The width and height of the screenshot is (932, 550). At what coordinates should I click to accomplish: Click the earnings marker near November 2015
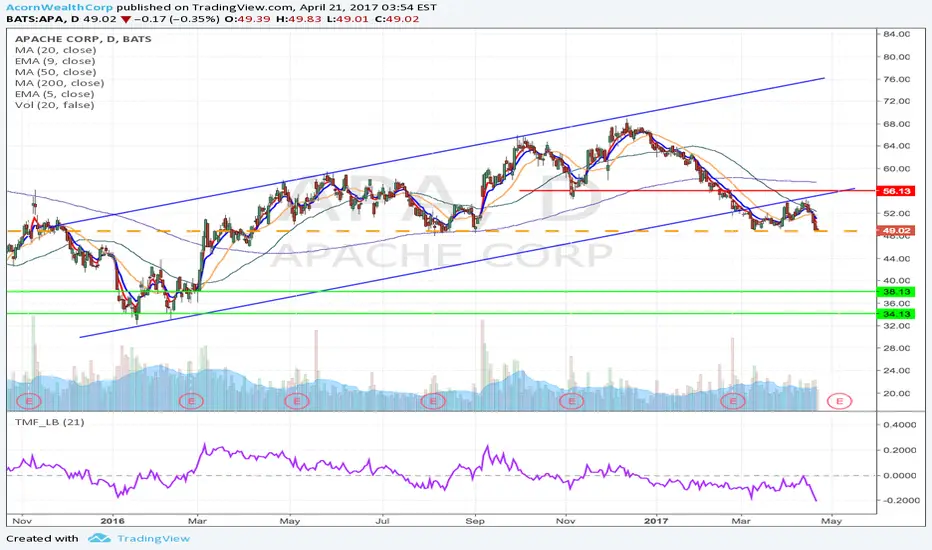(29, 401)
